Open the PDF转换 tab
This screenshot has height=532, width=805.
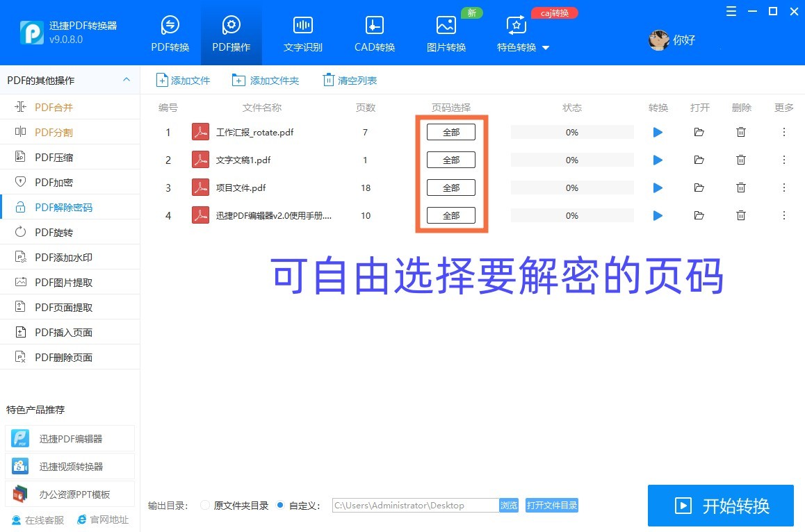[x=170, y=34]
